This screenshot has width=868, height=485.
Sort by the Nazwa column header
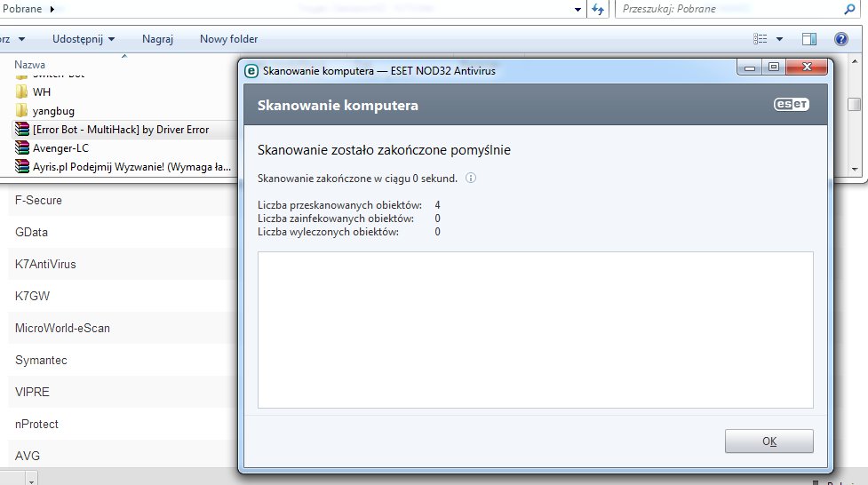tap(30, 65)
